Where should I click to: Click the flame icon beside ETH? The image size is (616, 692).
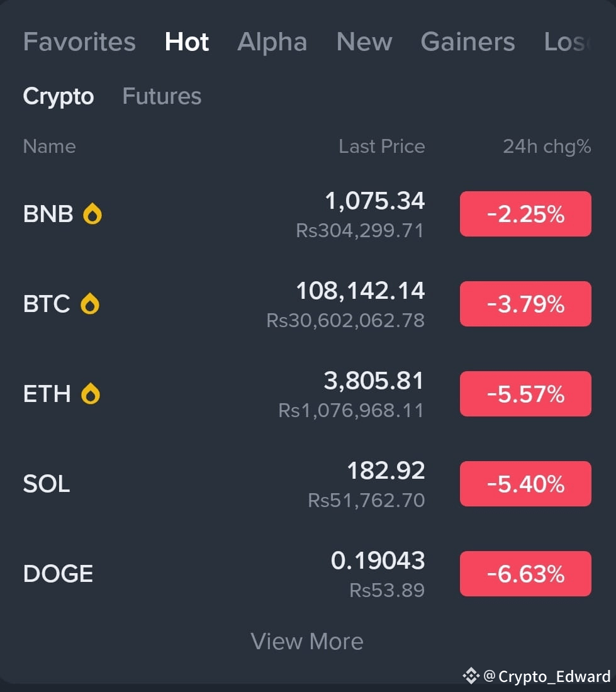pos(91,394)
